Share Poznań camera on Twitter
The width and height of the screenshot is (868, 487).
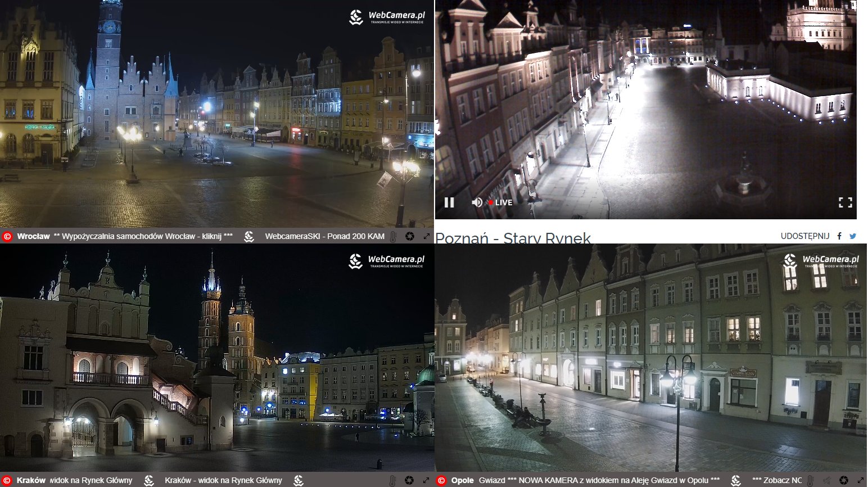(x=853, y=236)
